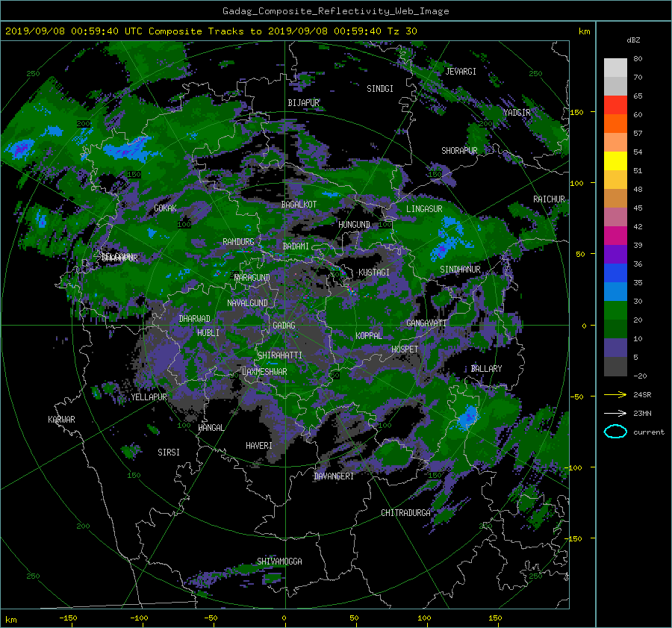
Task: Click the HANGAL city label
Action: point(211,428)
